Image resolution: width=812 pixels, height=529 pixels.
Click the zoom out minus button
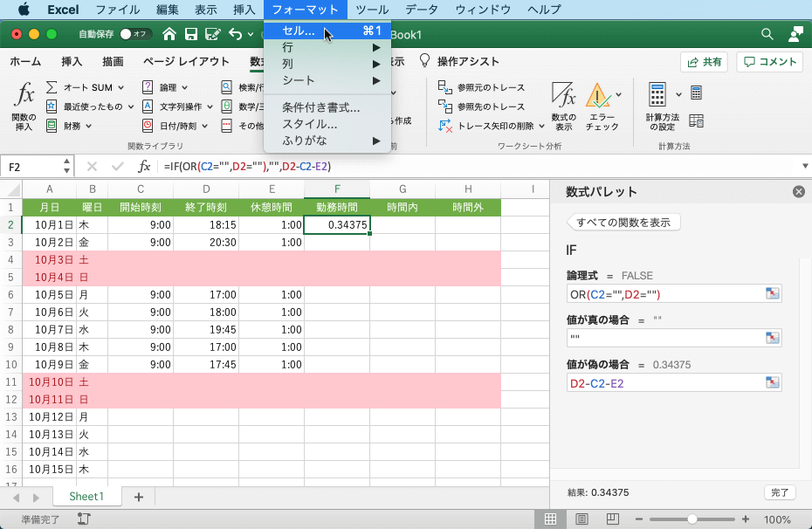639,519
